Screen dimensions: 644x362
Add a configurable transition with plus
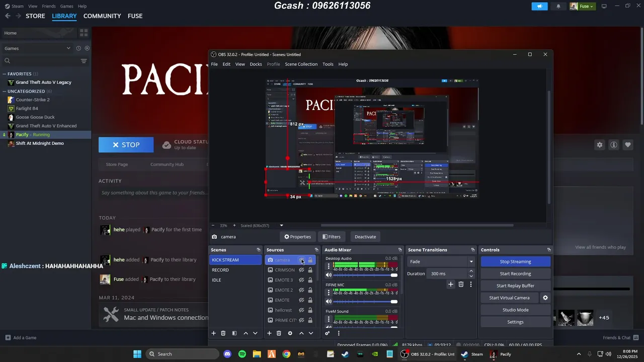coord(451,284)
